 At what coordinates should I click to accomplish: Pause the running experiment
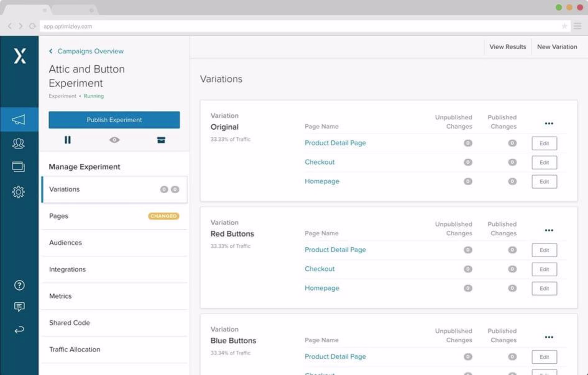pyautogui.click(x=67, y=140)
